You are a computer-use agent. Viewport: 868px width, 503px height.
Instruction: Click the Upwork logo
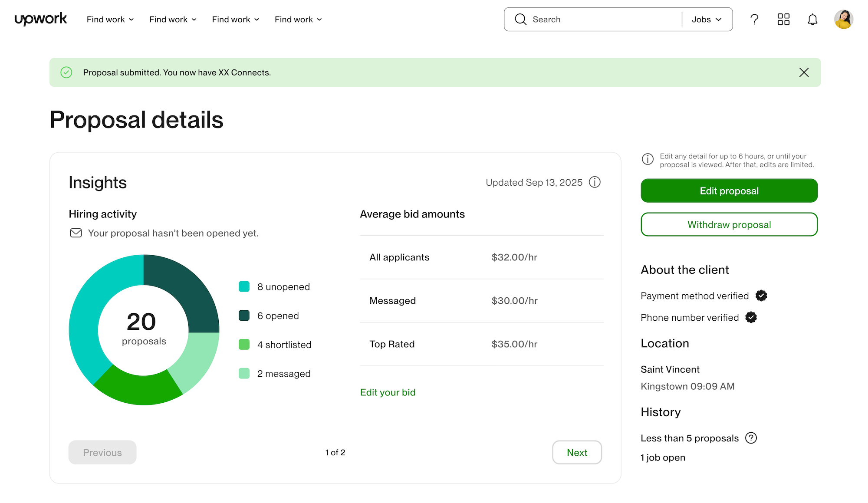40,19
